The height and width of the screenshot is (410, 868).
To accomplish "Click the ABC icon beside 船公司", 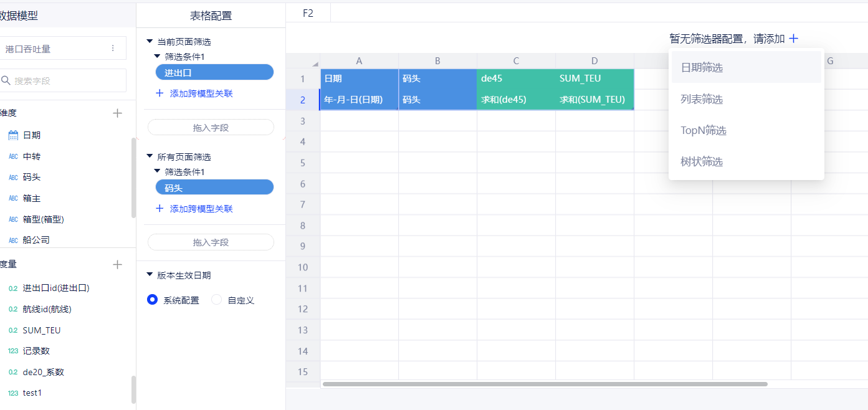I will point(13,240).
